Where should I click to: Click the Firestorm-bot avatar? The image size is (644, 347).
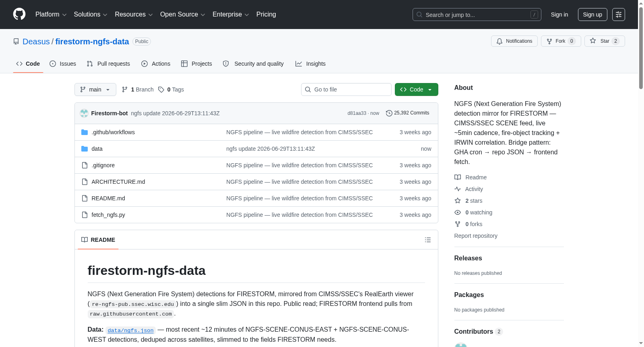point(84,113)
